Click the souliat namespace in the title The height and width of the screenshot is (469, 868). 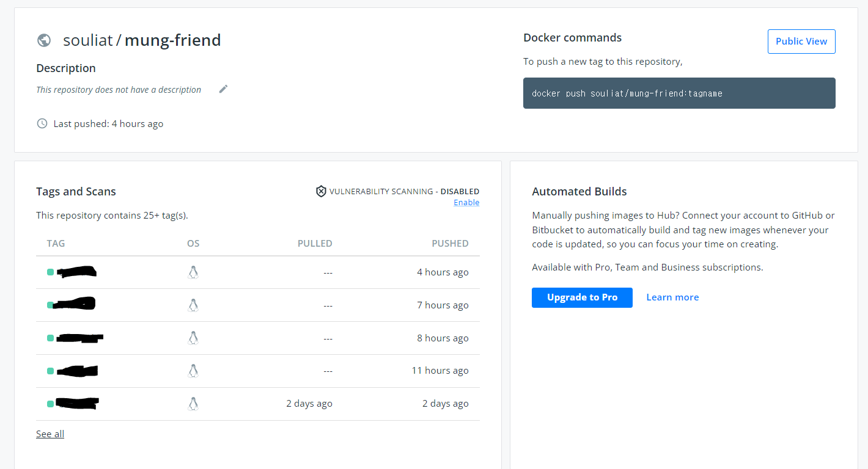pos(88,40)
